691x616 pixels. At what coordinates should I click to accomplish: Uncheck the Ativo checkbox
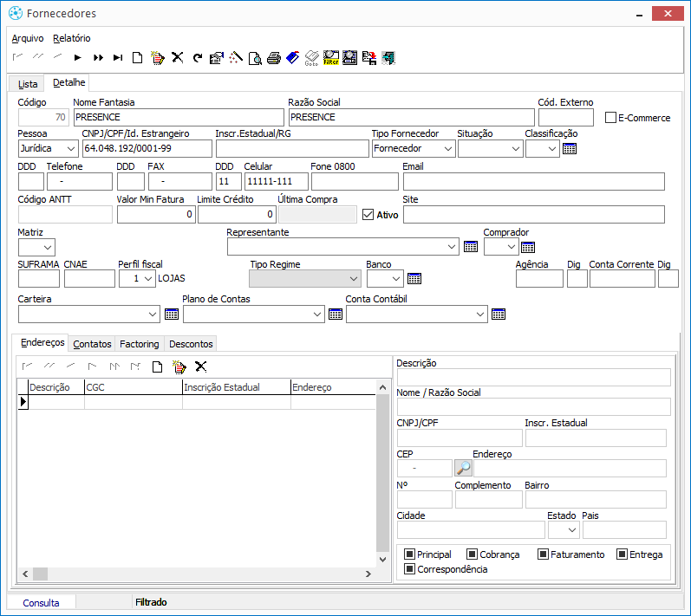(368, 214)
